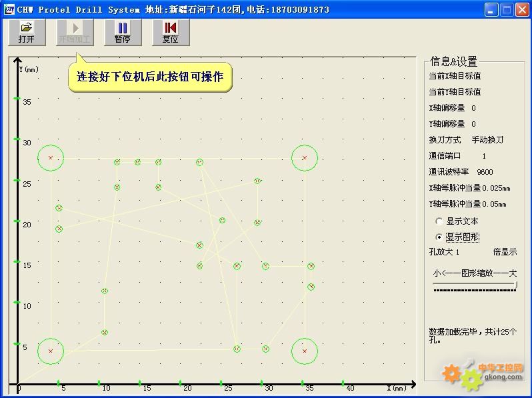Click the large hole circle at bottom-left
532x398 pixels.
coord(51,351)
